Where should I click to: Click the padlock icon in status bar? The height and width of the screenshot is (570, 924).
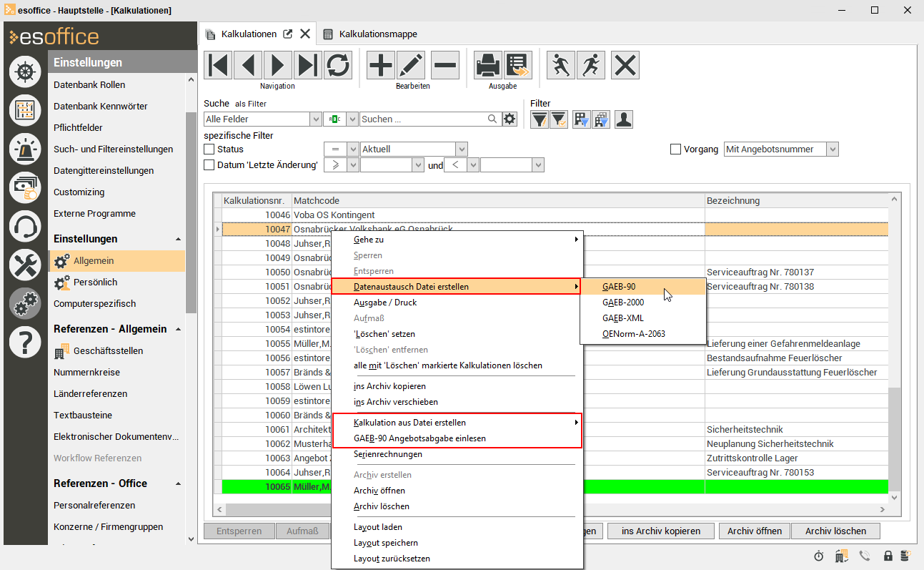[x=888, y=556]
